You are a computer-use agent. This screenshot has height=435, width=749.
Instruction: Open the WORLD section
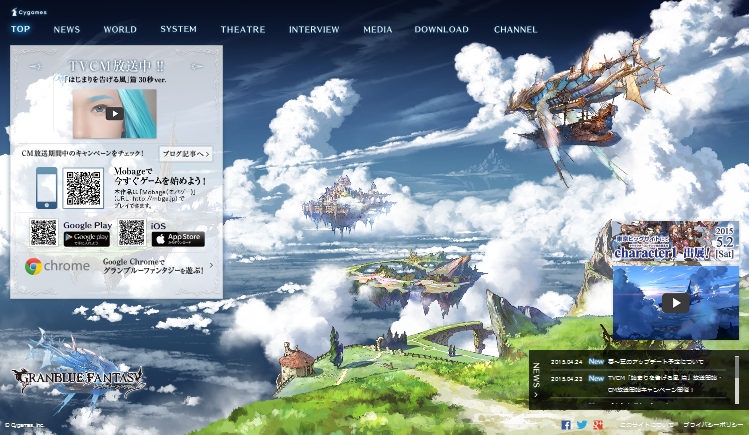tap(120, 30)
